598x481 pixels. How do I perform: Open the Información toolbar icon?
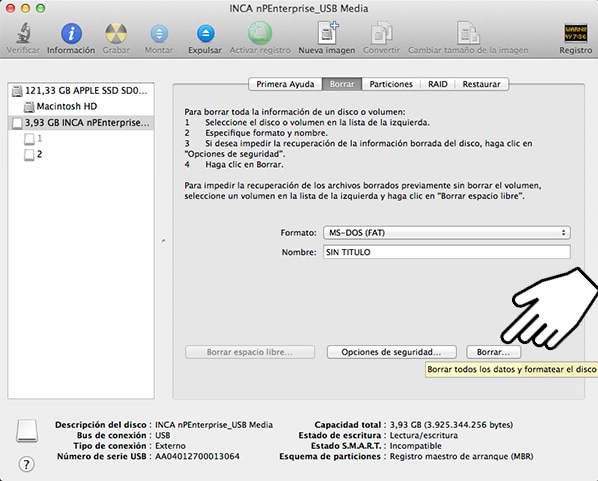(x=71, y=34)
